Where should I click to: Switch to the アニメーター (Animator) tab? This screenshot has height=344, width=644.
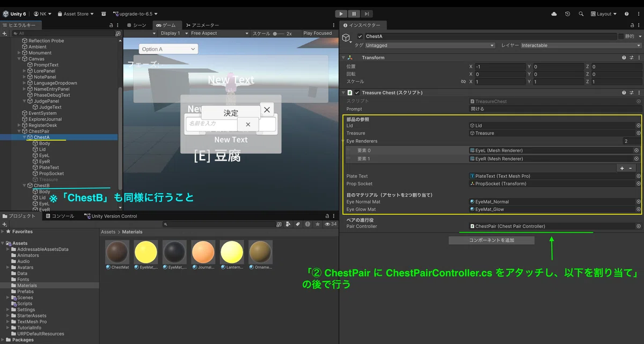[x=202, y=25]
